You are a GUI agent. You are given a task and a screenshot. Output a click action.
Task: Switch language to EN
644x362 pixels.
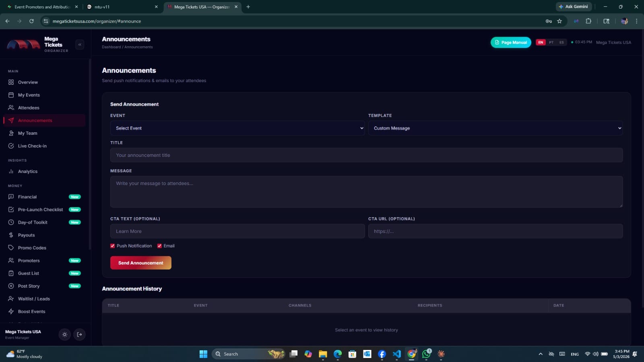[x=541, y=42]
